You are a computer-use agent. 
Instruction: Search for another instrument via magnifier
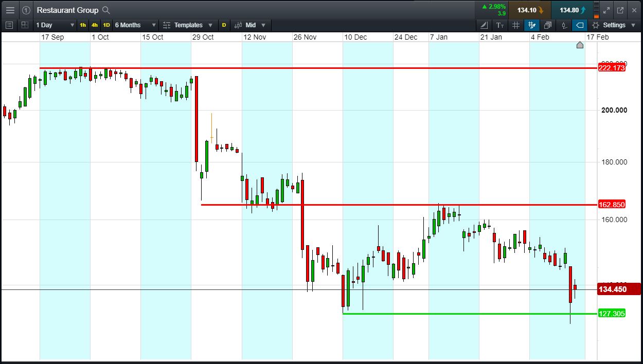pos(106,10)
